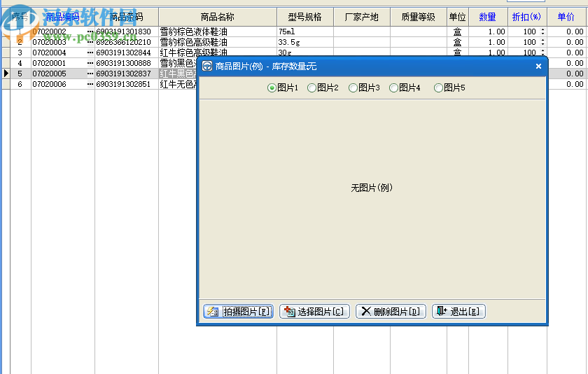Click unit price 0.00 in row 6
The image size is (588, 374).
(x=575, y=84)
